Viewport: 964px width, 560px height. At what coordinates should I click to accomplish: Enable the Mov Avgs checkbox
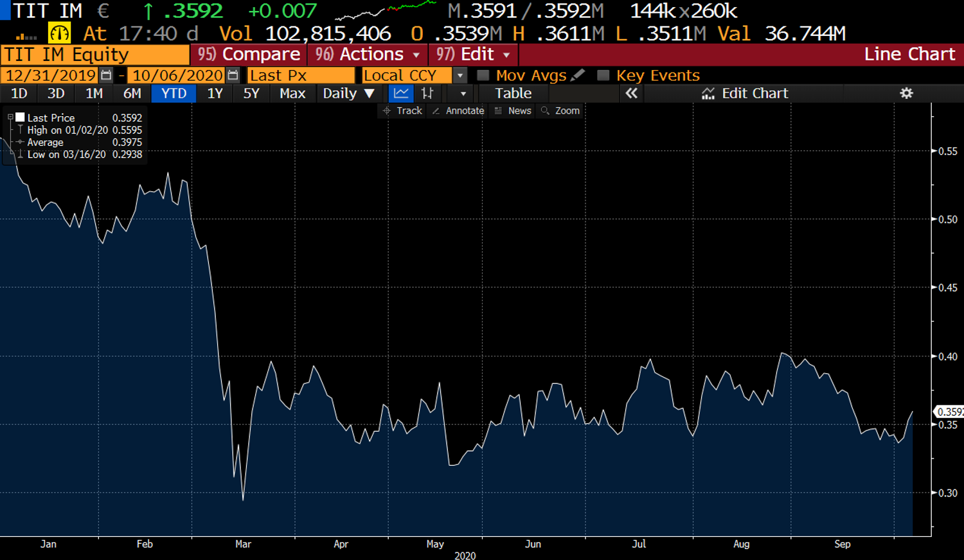(483, 76)
